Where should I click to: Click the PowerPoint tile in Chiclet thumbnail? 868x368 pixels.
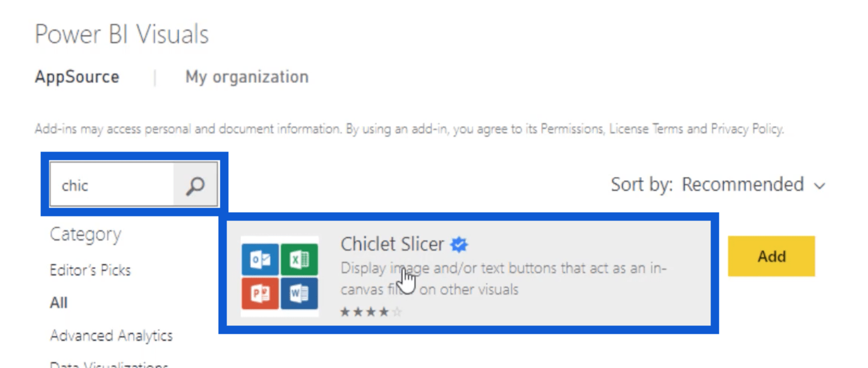pyautogui.click(x=260, y=293)
